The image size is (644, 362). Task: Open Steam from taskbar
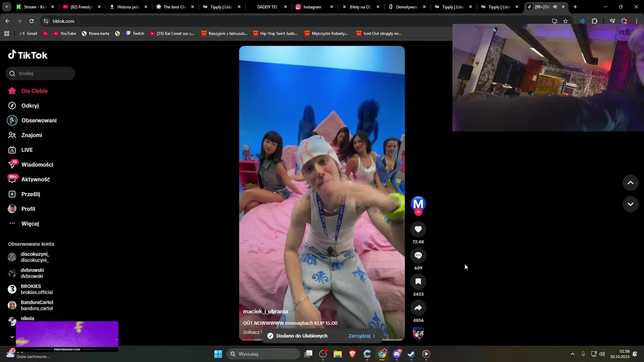click(412, 354)
